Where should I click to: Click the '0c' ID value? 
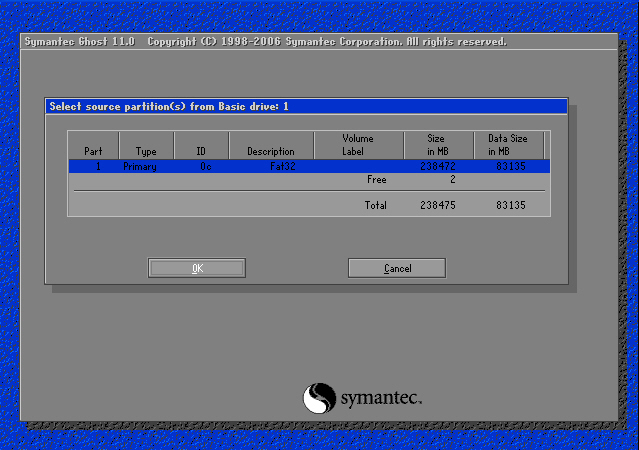point(206,166)
